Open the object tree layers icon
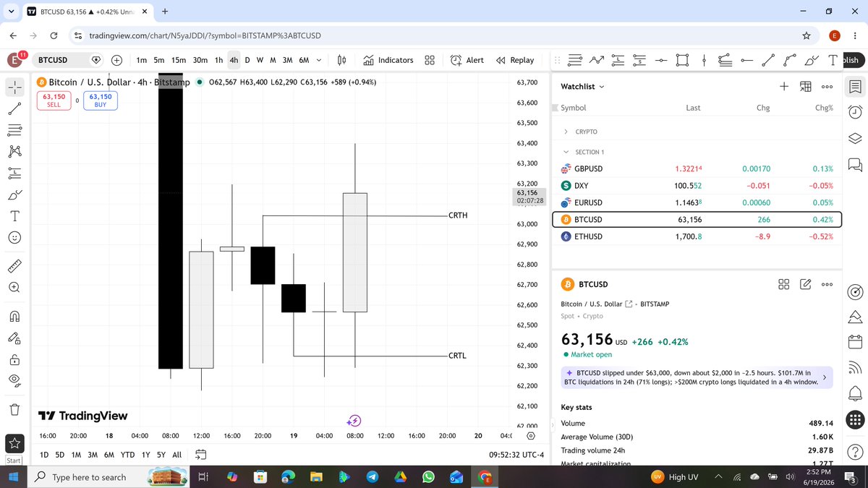 pos(854,138)
